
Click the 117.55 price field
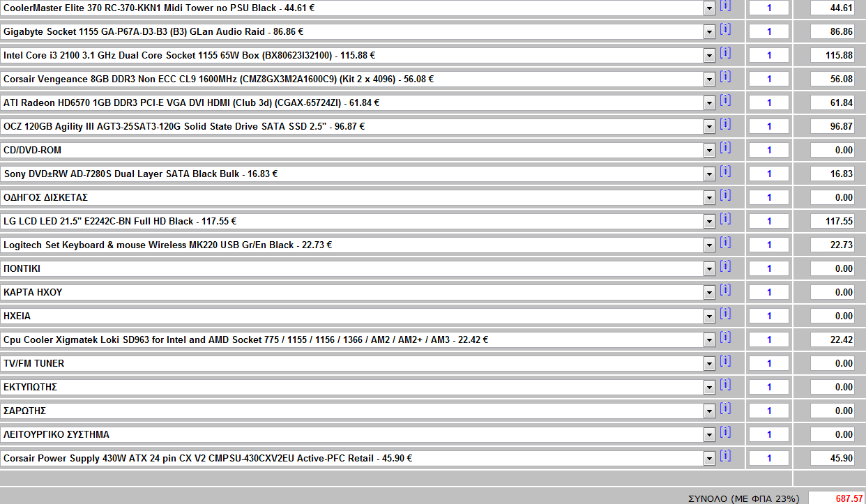pos(833,222)
